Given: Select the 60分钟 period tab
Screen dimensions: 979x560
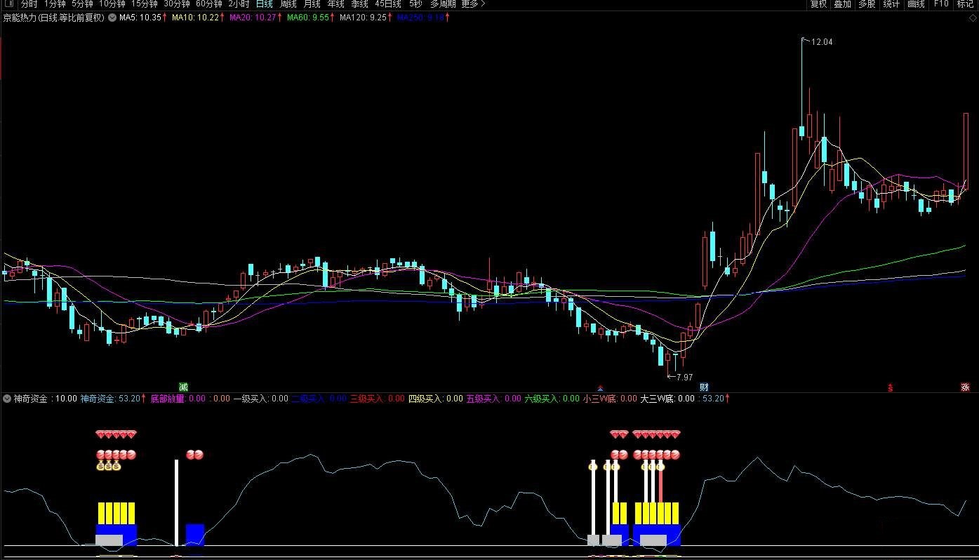Looking at the screenshot, I should [x=209, y=4].
